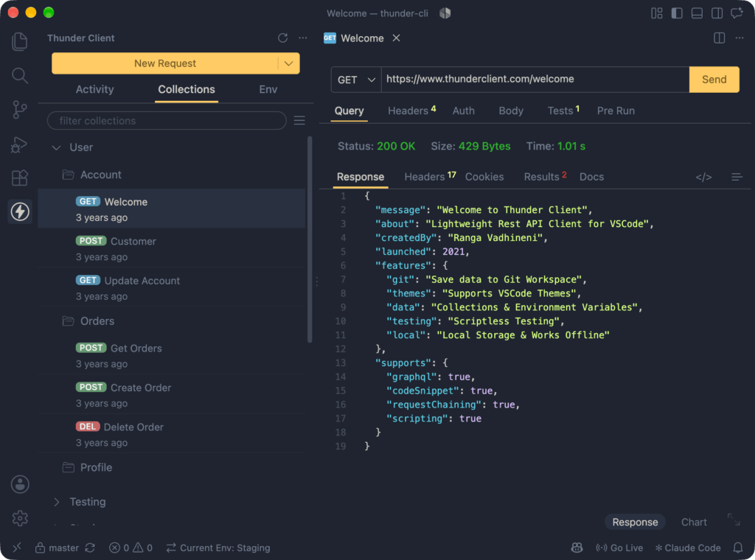Toggle the bottom panel layout icon
The width and height of the screenshot is (755, 560).
pyautogui.click(x=697, y=13)
